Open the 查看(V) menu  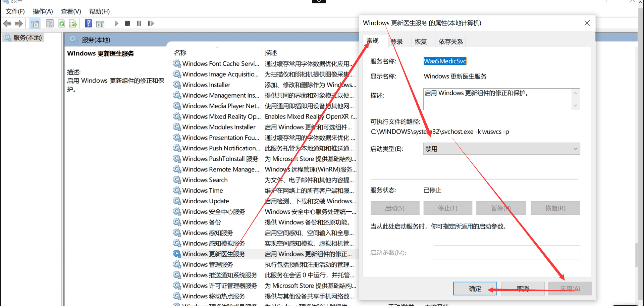[70, 11]
